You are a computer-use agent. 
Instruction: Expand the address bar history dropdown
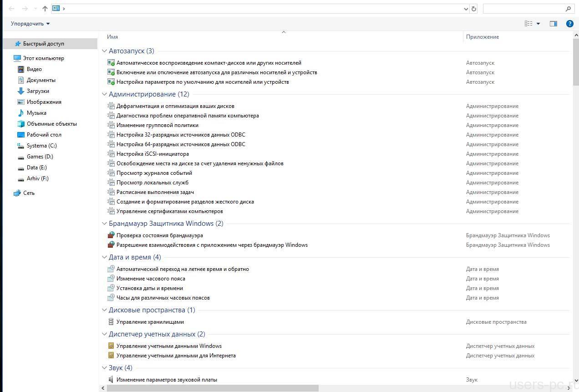pos(466,9)
